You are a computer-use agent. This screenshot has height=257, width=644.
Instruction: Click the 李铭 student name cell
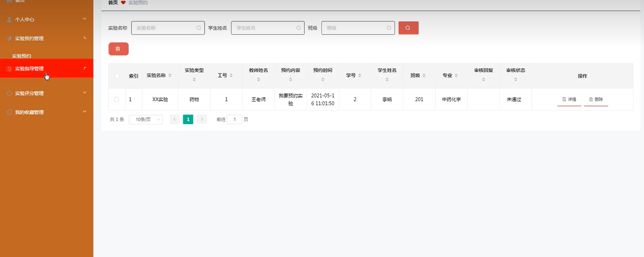tap(387, 99)
